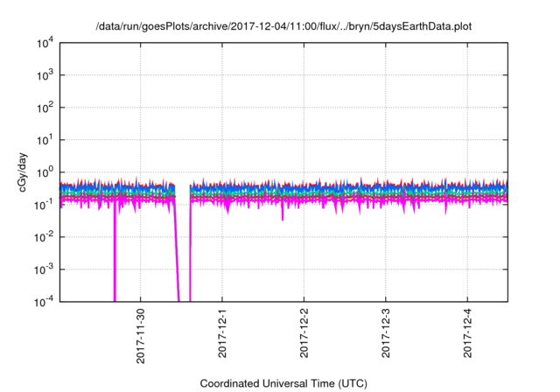
Task: Click the plot title file path
Action: coord(283,26)
